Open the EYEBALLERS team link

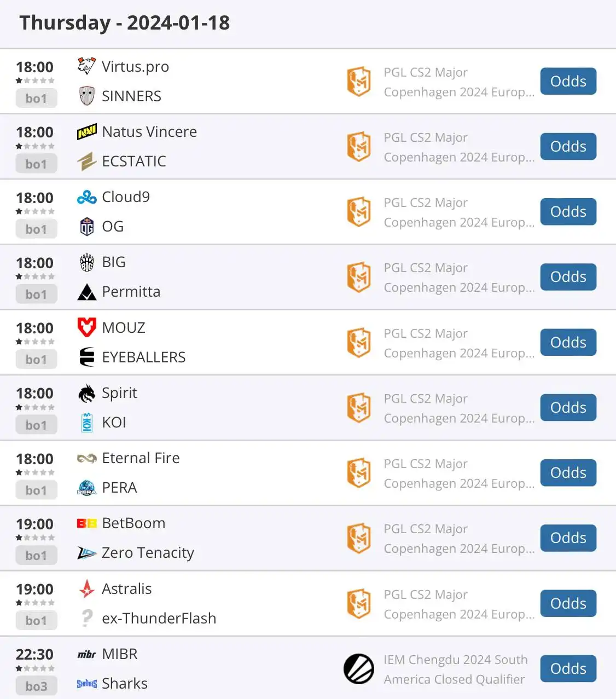point(143,357)
